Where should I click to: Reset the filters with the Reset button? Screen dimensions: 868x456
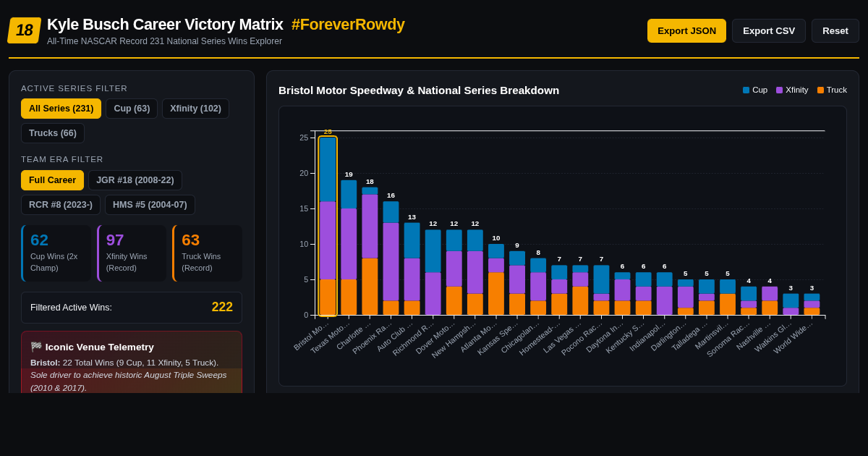[835, 30]
